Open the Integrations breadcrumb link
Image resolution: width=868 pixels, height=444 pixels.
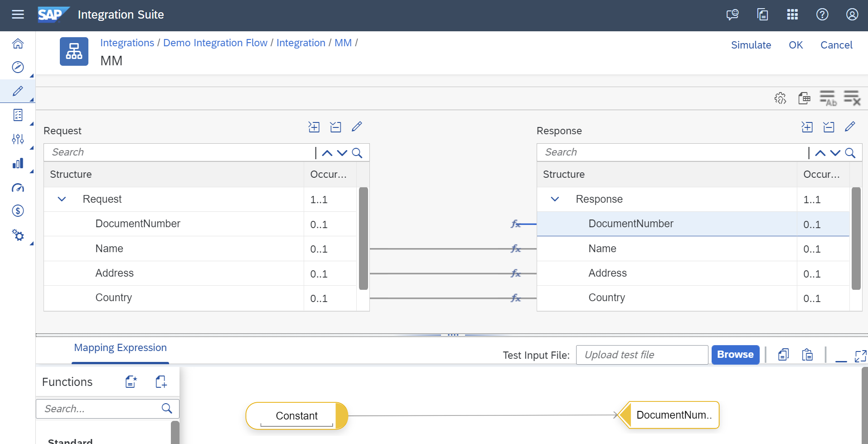coord(127,43)
